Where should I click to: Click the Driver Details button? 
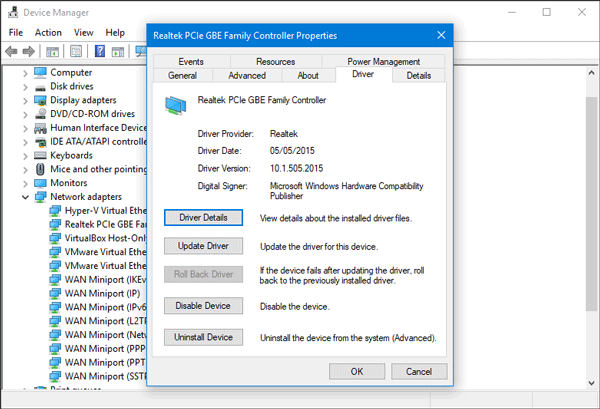203,217
